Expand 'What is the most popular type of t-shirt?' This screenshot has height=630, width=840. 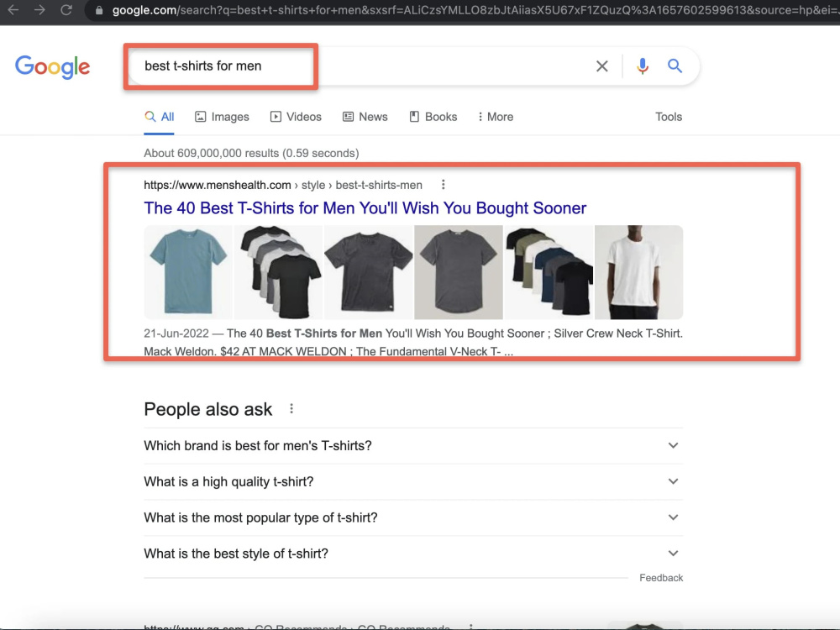coord(413,517)
